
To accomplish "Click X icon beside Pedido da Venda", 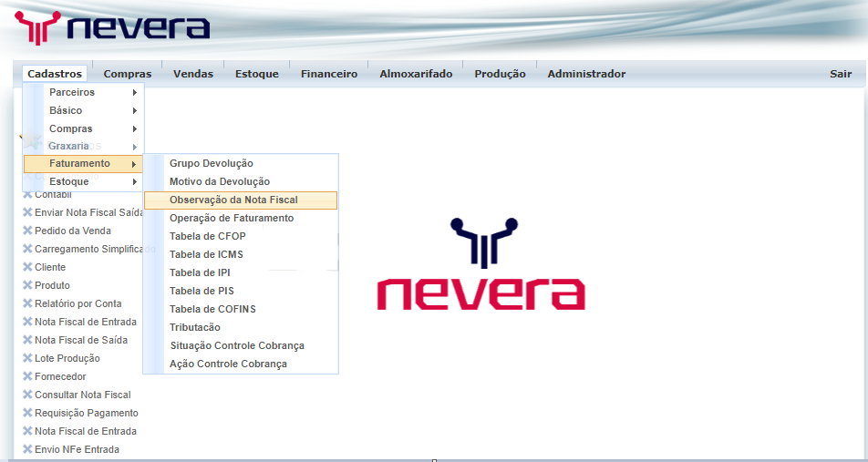I will coord(27,231).
